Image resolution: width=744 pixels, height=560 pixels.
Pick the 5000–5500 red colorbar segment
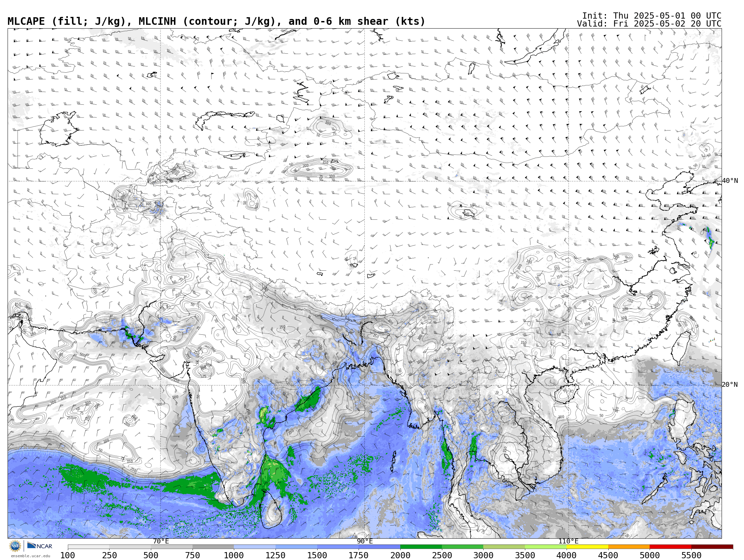(x=671, y=547)
